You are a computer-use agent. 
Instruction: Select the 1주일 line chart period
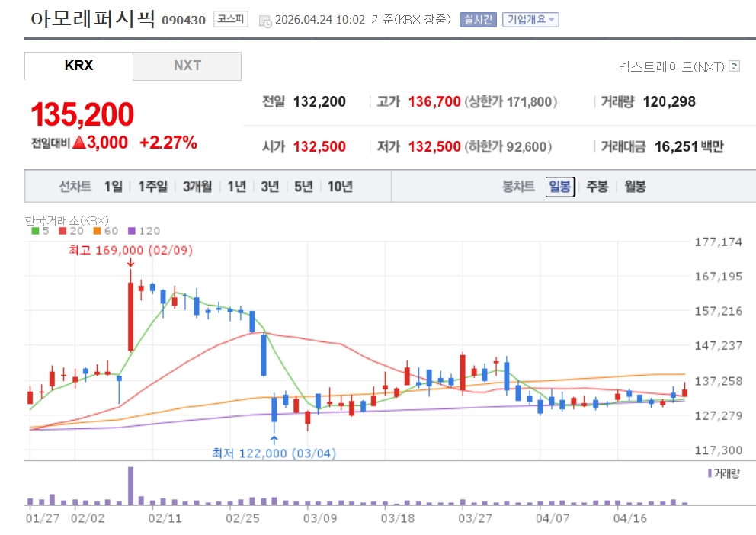pos(153,186)
